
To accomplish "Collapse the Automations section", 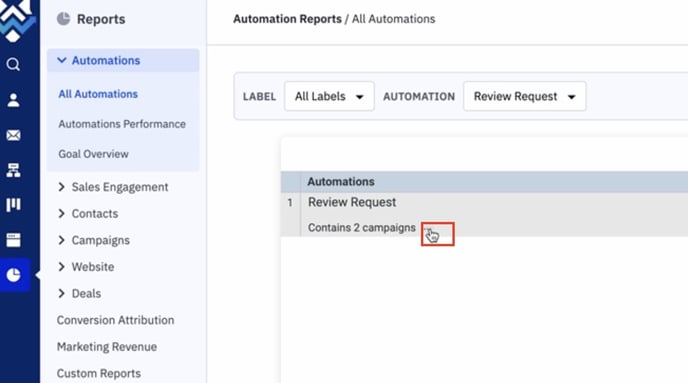I will tap(123, 60).
